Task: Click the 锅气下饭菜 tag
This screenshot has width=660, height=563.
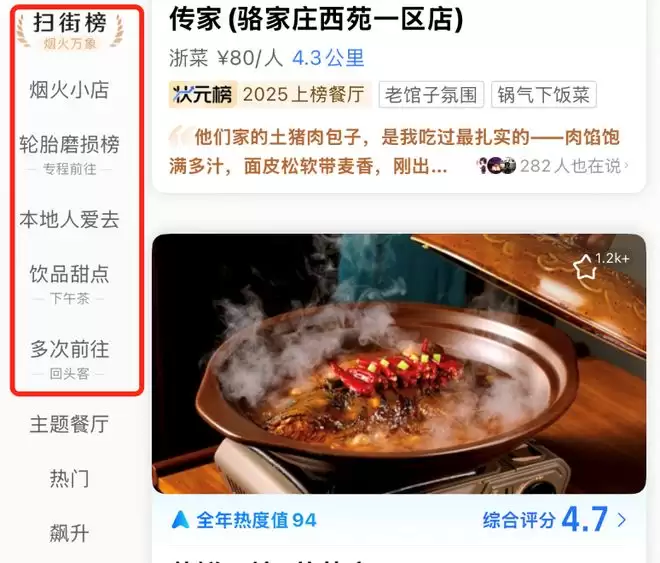Action: 543,95
